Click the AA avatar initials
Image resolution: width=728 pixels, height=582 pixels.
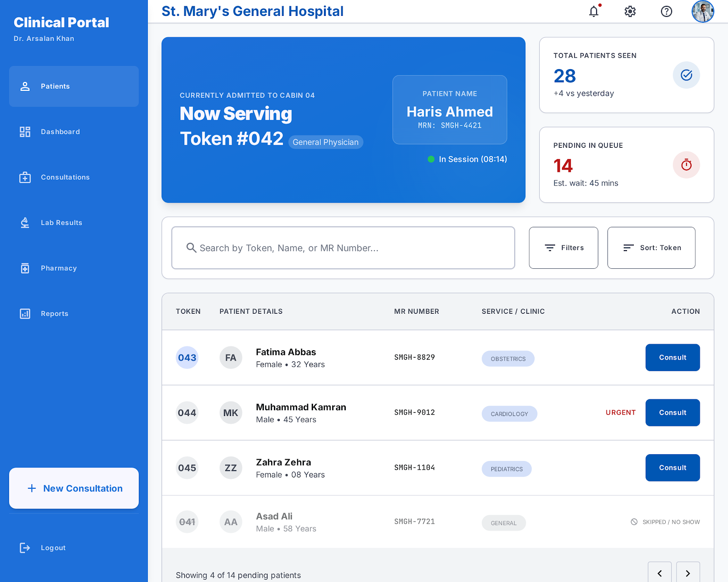coord(231,522)
